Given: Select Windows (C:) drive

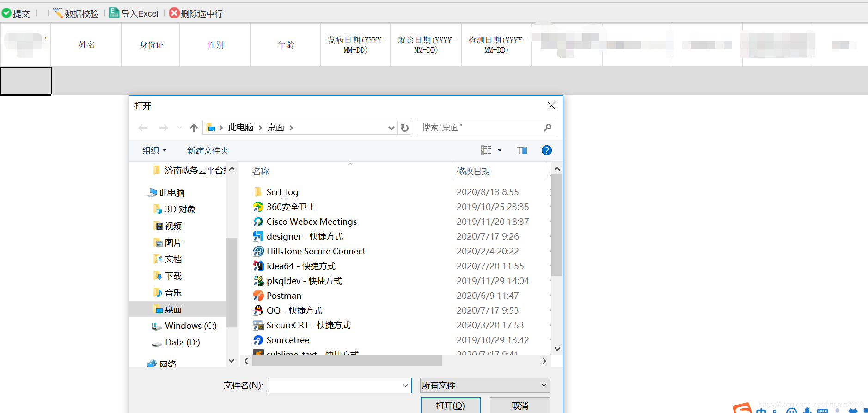Looking at the screenshot, I should click(x=184, y=326).
